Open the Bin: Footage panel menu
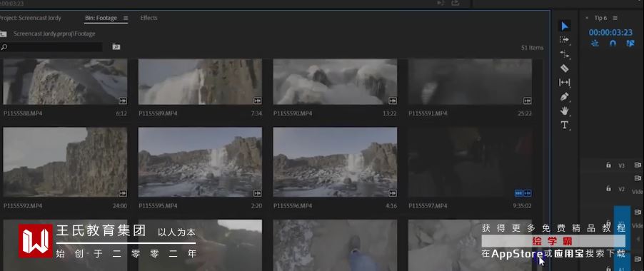Screen dimensions: 644x271 pyautogui.click(x=126, y=18)
